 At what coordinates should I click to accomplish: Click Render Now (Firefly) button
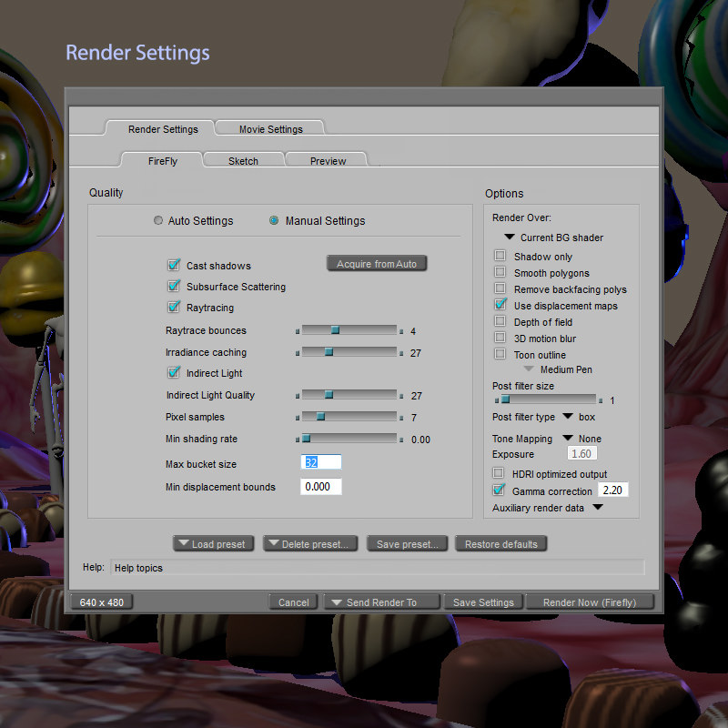590,602
